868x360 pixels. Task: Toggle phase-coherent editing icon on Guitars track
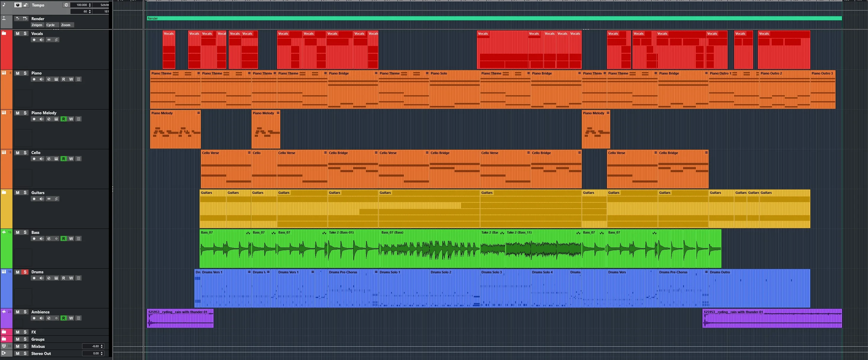coord(56,199)
